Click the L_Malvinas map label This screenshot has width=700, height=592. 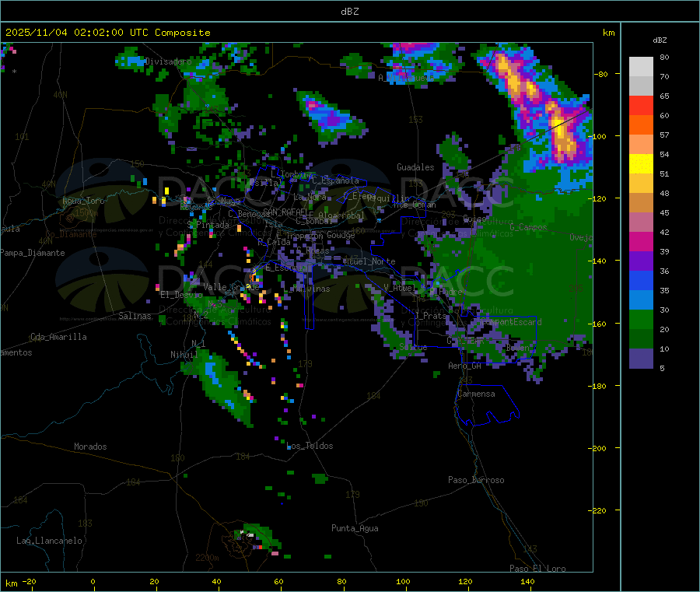pos(306,289)
